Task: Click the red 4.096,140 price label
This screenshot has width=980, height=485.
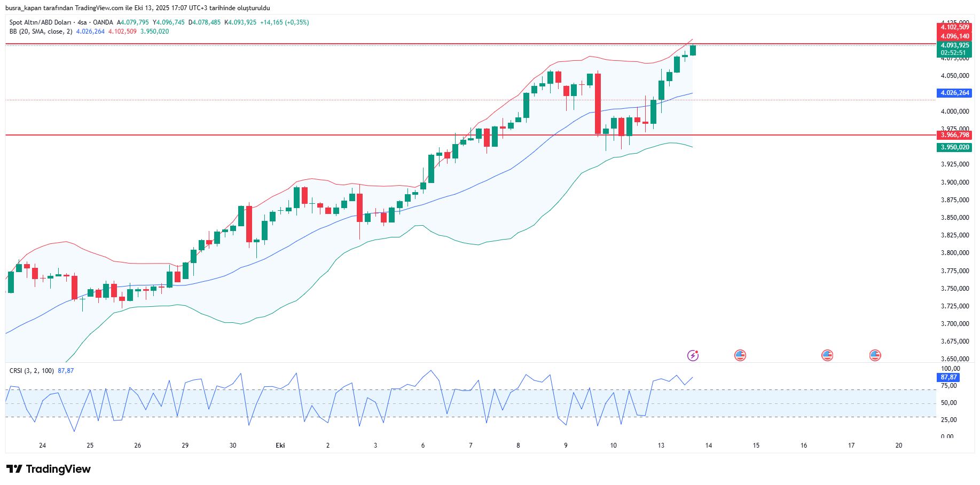Action: click(954, 36)
